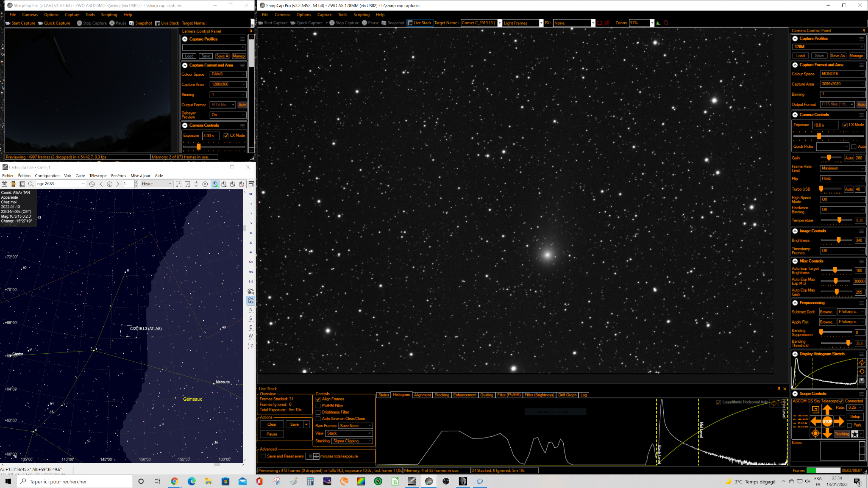Enable the Brightness Filter checkbox
The image size is (868, 488).
[318, 412]
